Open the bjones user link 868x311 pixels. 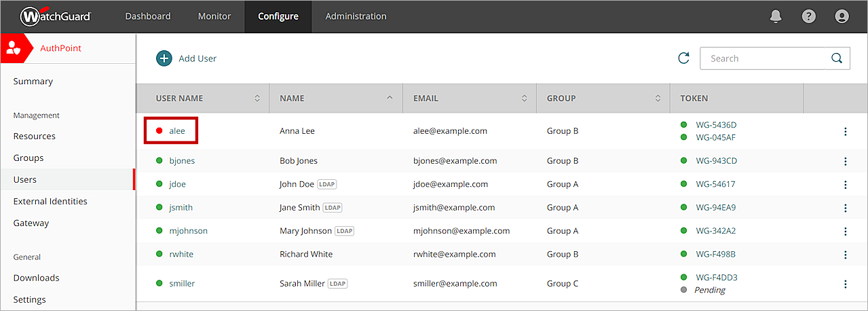(x=182, y=161)
